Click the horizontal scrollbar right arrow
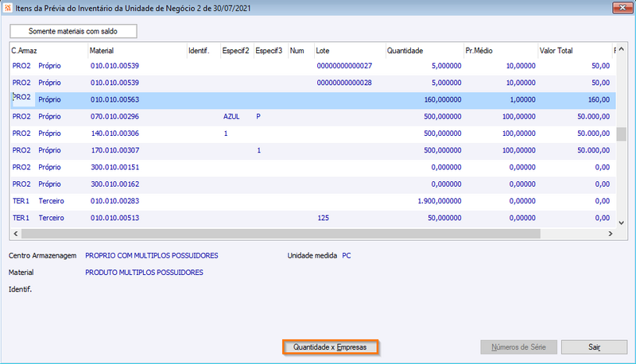Image resolution: width=636 pixels, height=364 pixels. click(x=611, y=234)
